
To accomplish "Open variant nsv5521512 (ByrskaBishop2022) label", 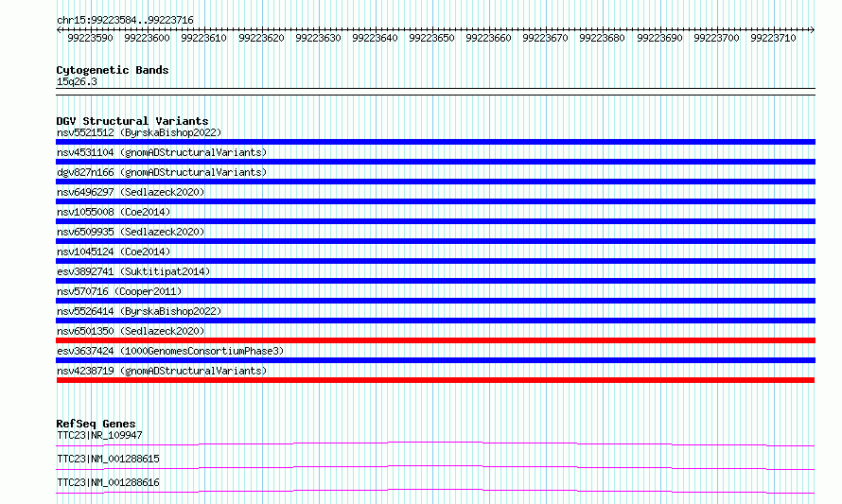I will (139, 132).
